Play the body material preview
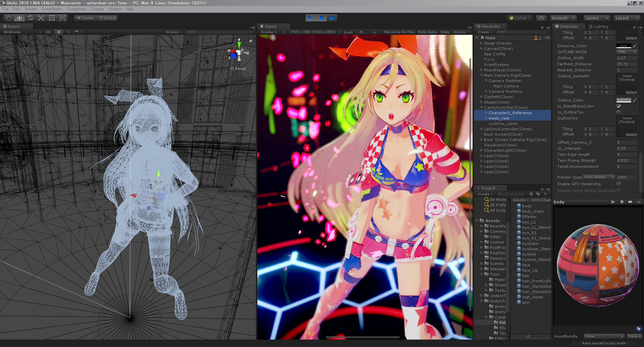Image resolution: width=644 pixels, height=347 pixels. coord(613,202)
